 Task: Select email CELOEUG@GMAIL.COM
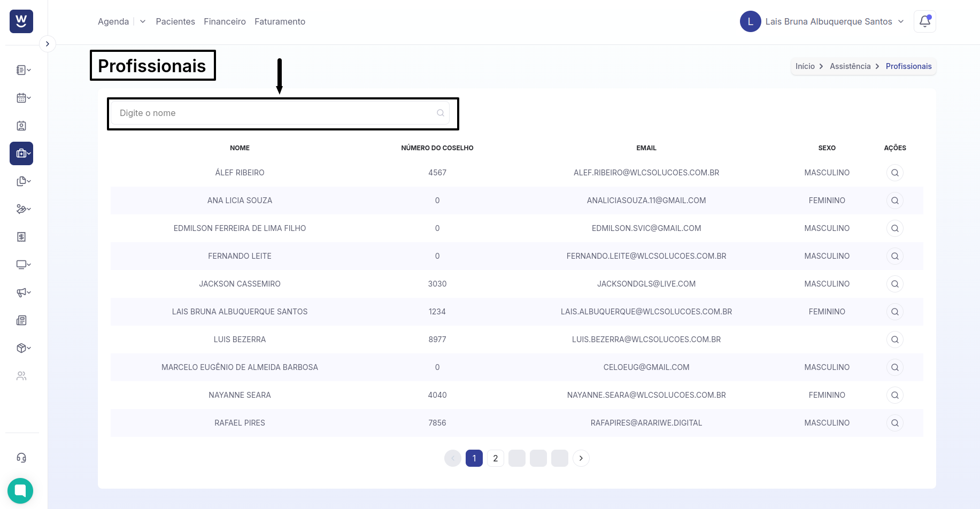point(646,367)
